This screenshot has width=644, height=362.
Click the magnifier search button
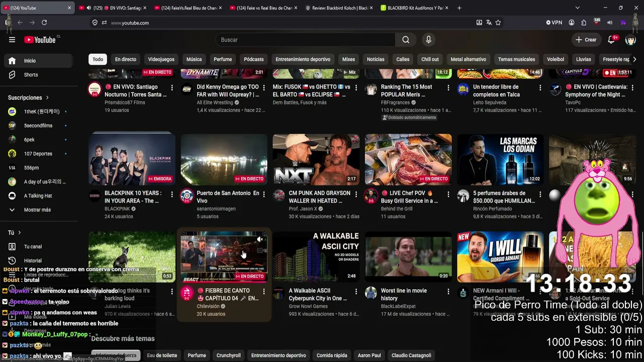pyautogui.click(x=406, y=40)
